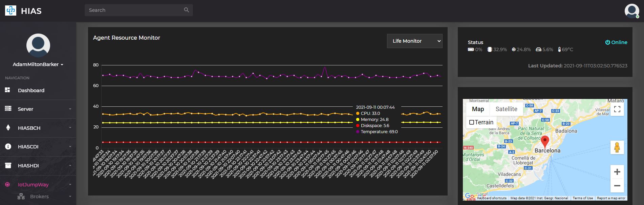The width and height of the screenshot is (644, 205).
Task: Expand the HIASHDI menu chevron
Action: 70,166
